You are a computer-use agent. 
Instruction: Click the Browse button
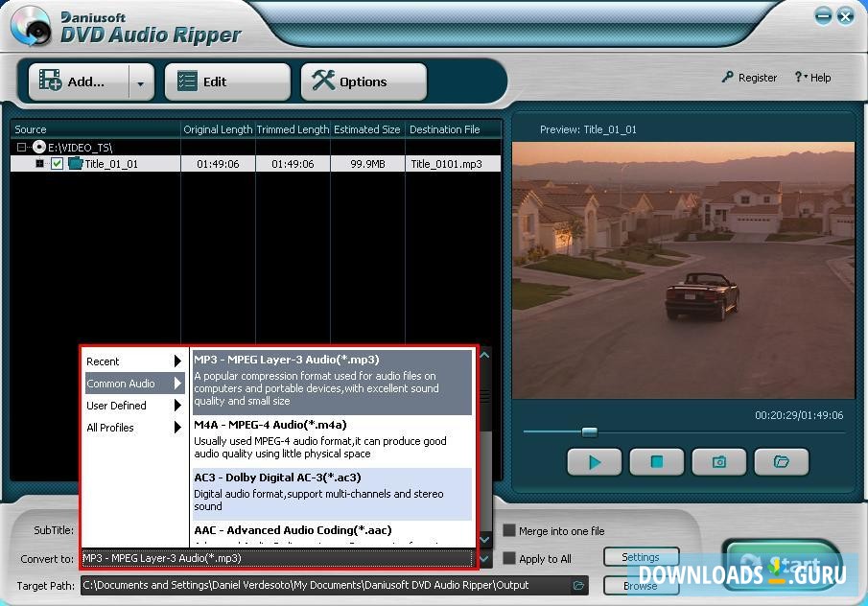point(641,586)
